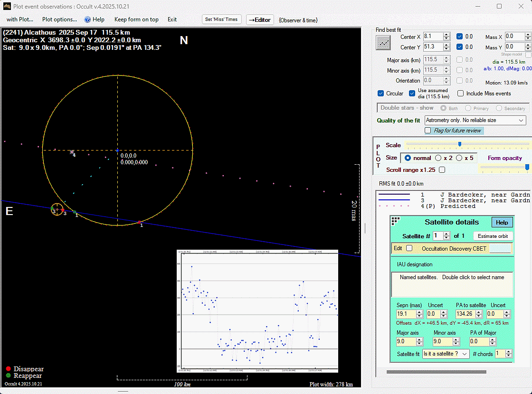Uncheck the Circular checkbox
Screen dimensions: 532x394
pyautogui.click(x=380, y=94)
